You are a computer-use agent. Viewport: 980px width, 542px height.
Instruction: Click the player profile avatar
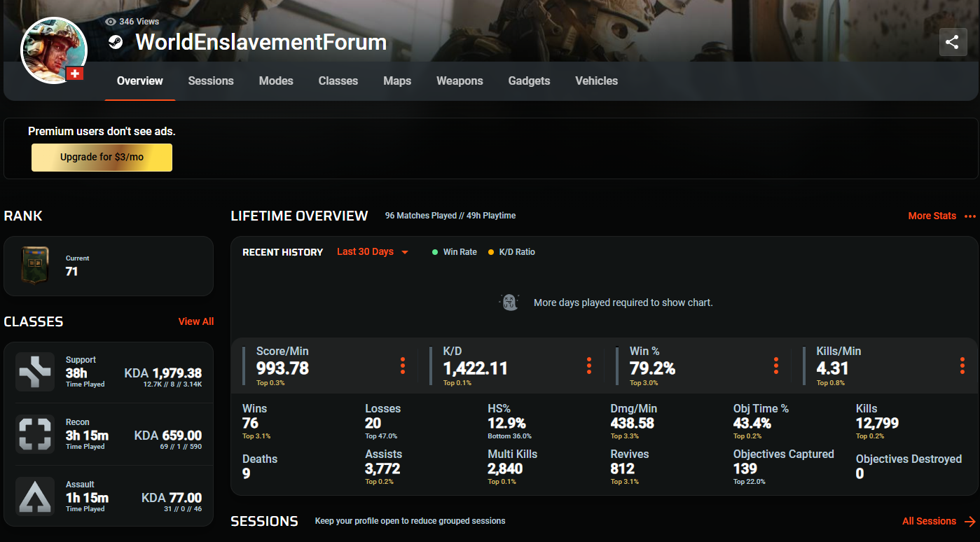[x=53, y=49]
